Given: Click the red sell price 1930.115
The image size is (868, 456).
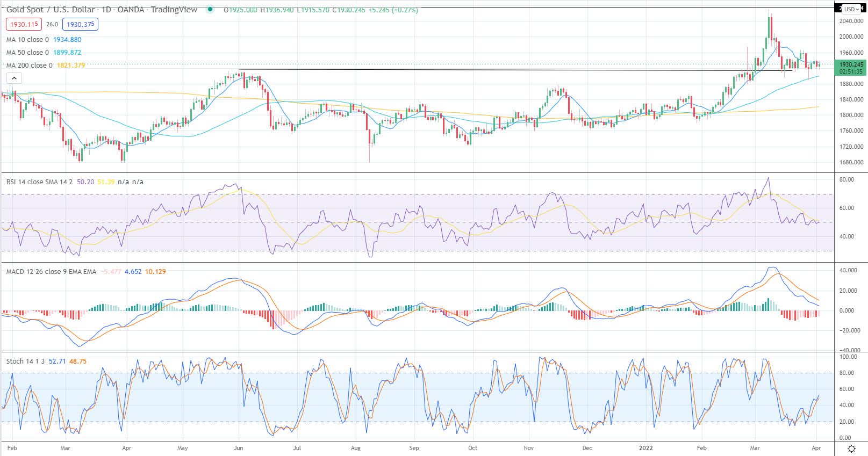Looking at the screenshot, I should pos(24,24).
